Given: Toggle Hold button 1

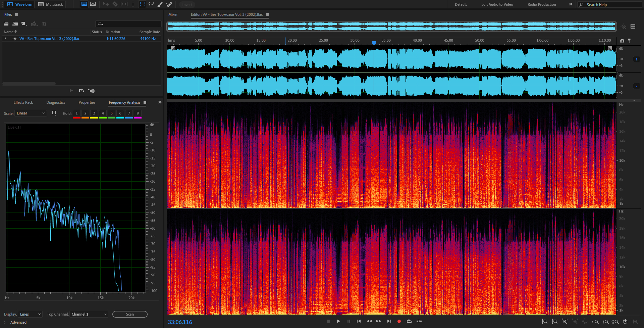Looking at the screenshot, I should [x=76, y=113].
